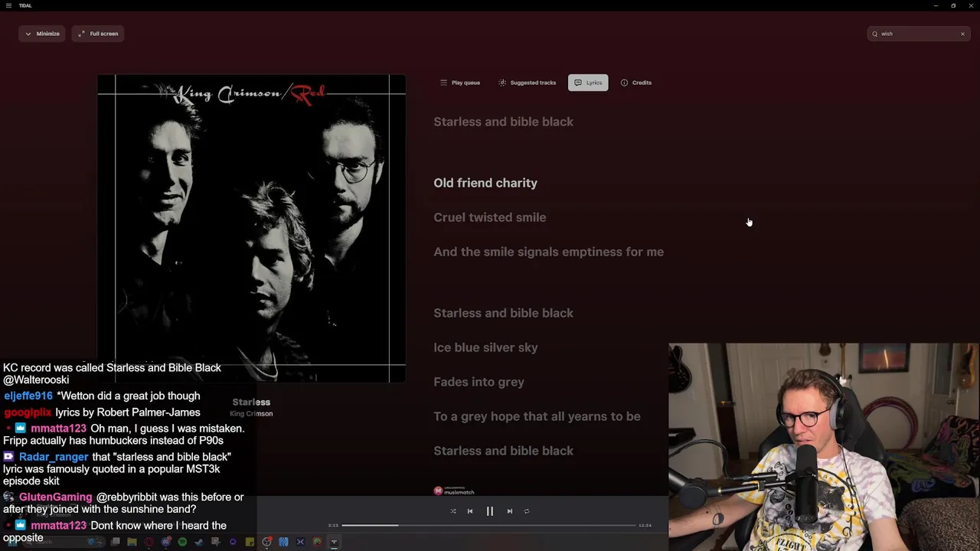Click the search magnifier icon

point(875,34)
